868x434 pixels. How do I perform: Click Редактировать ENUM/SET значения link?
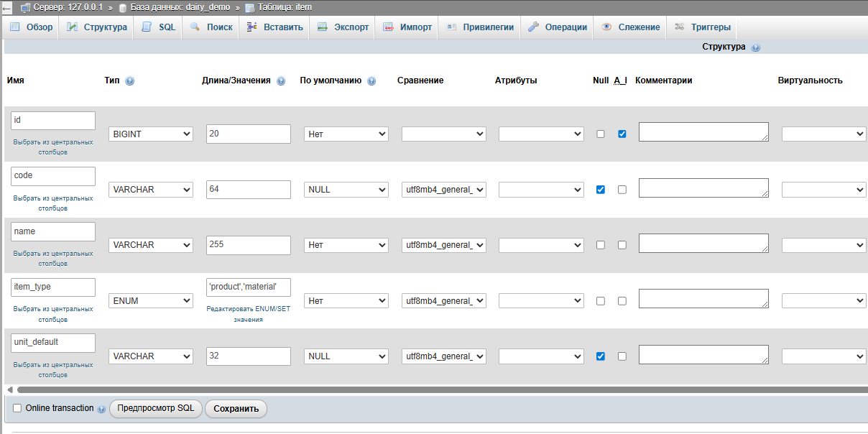coord(248,313)
